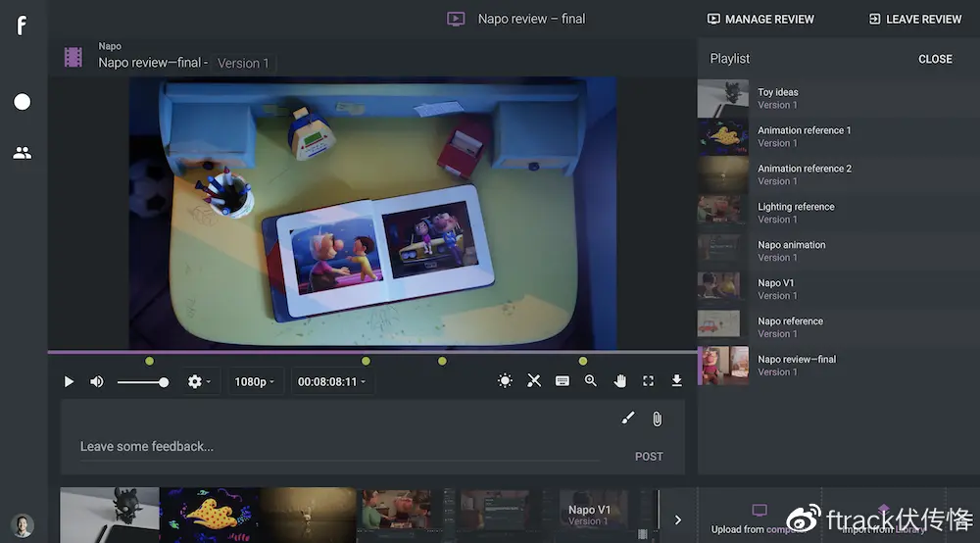Select Napo reference playlist item

838,327
